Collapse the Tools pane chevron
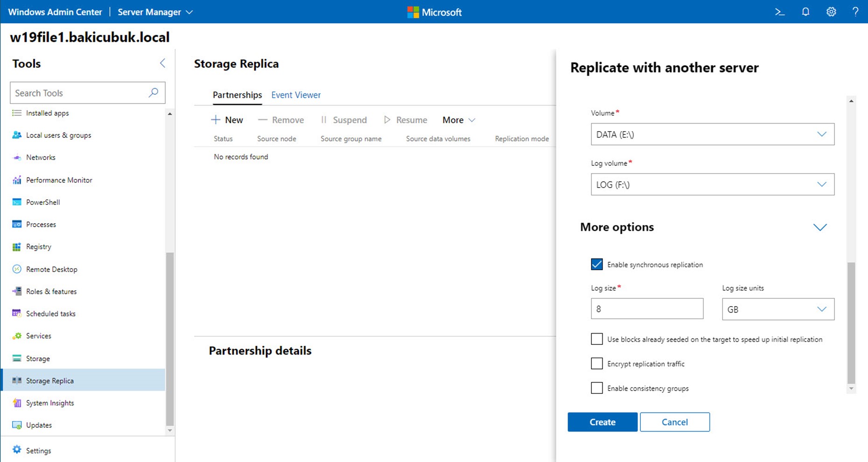This screenshot has width=868, height=462. [162, 63]
